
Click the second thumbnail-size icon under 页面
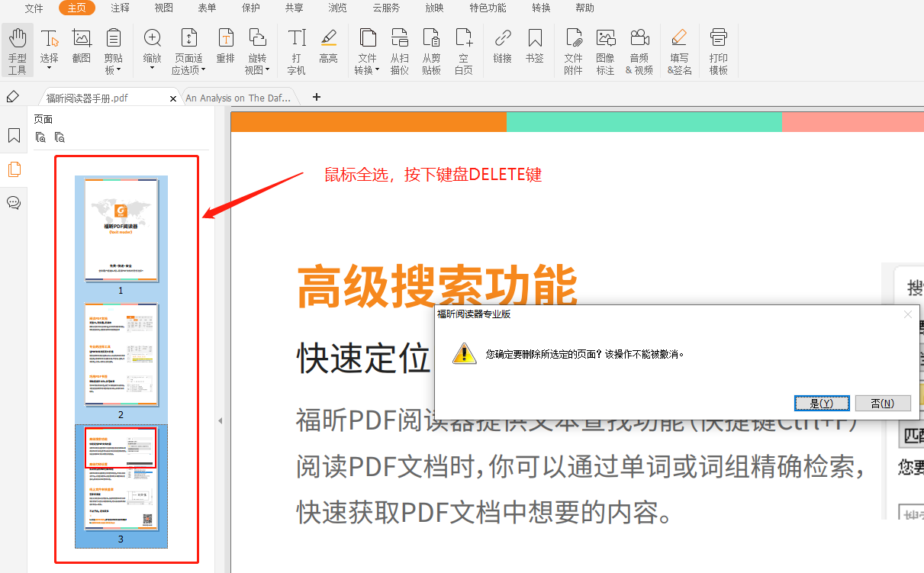tap(60, 137)
